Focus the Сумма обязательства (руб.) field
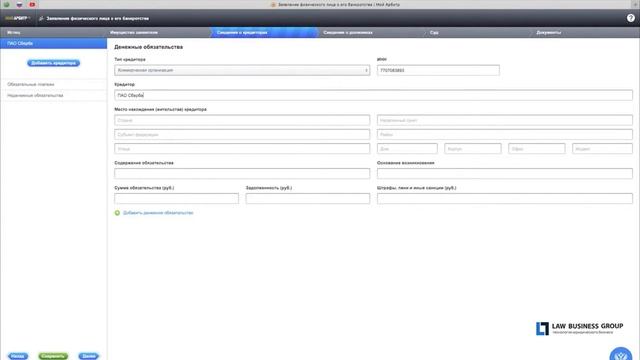This screenshot has width=640, height=360. point(176,198)
